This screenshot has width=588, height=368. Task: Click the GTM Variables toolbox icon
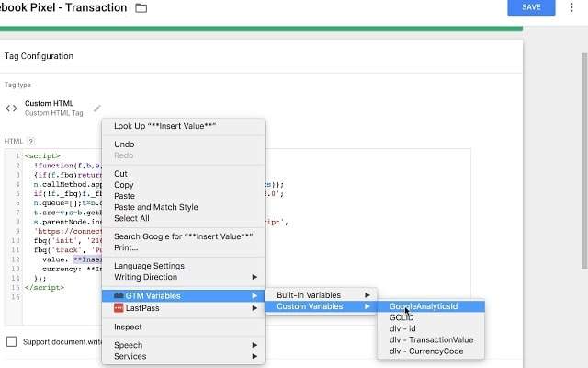[119, 295]
